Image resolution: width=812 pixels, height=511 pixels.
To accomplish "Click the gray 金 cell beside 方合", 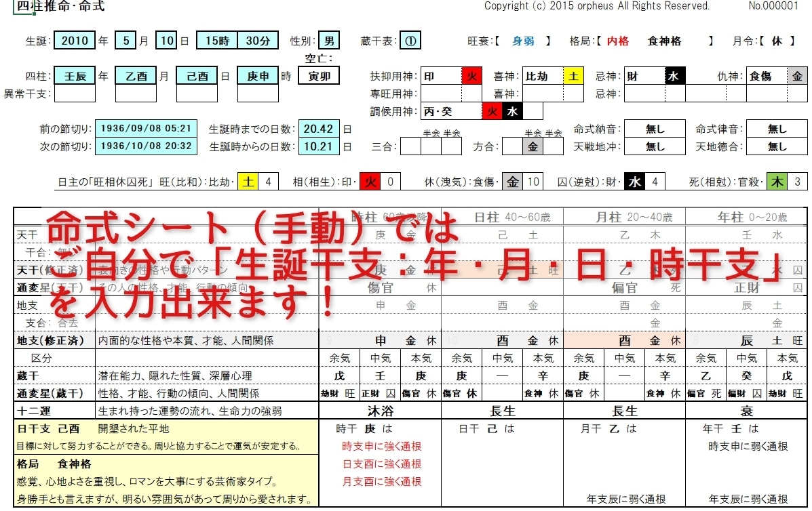I will (x=533, y=146).
